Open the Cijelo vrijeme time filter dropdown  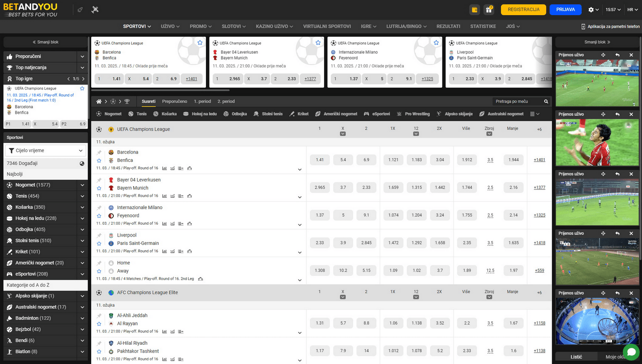pyautogui.click(x=45, y=150)
